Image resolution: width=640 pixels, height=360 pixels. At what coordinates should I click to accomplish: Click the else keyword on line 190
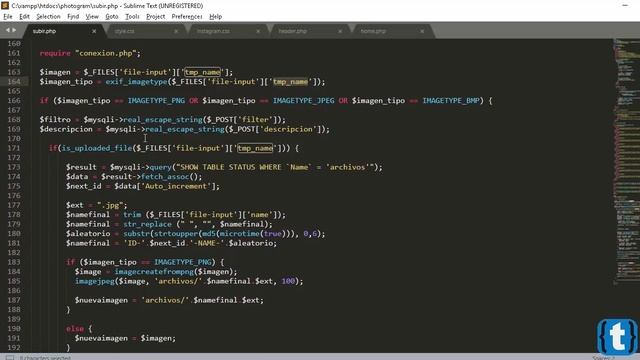coord(75,329)
